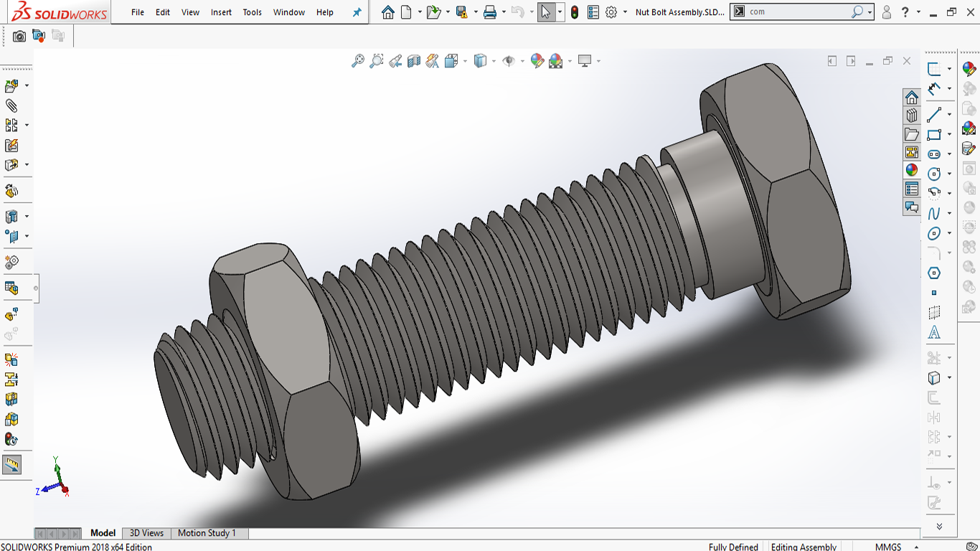
Task: Toggle the menu bar pin
Action: tap(357, 12)
